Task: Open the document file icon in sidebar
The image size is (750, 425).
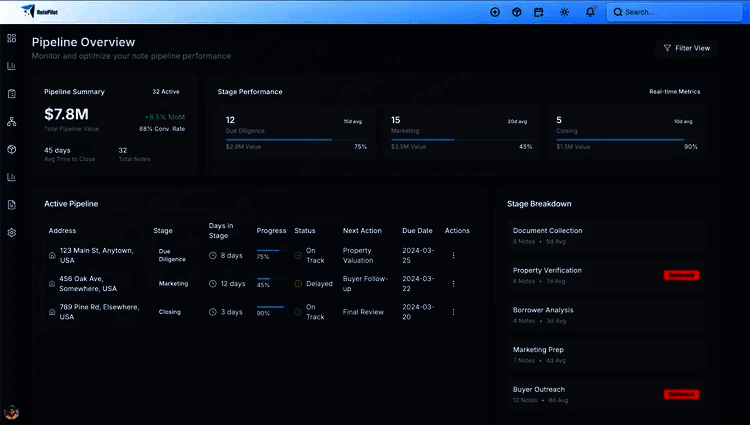Action: coord(12,204)
